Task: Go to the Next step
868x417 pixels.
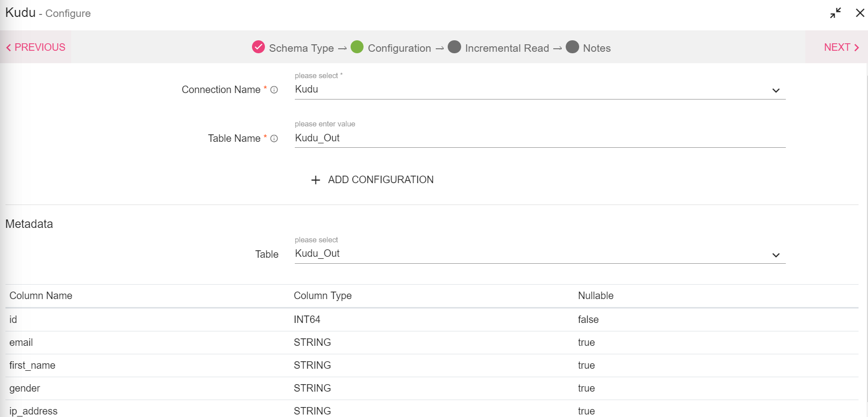Action: (x=841, y=47)
